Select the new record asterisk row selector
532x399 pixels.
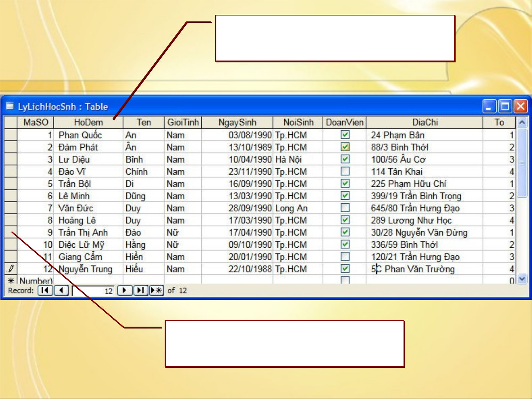click(11, 281)
